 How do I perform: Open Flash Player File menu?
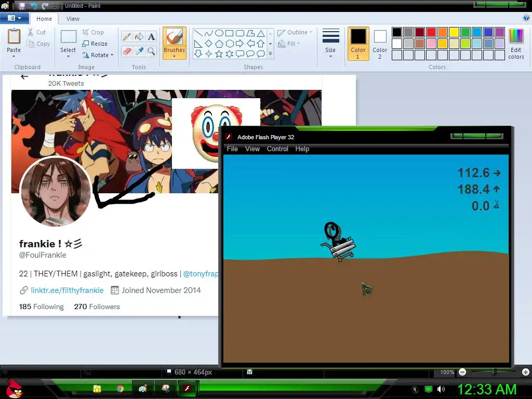coord(232,149)
